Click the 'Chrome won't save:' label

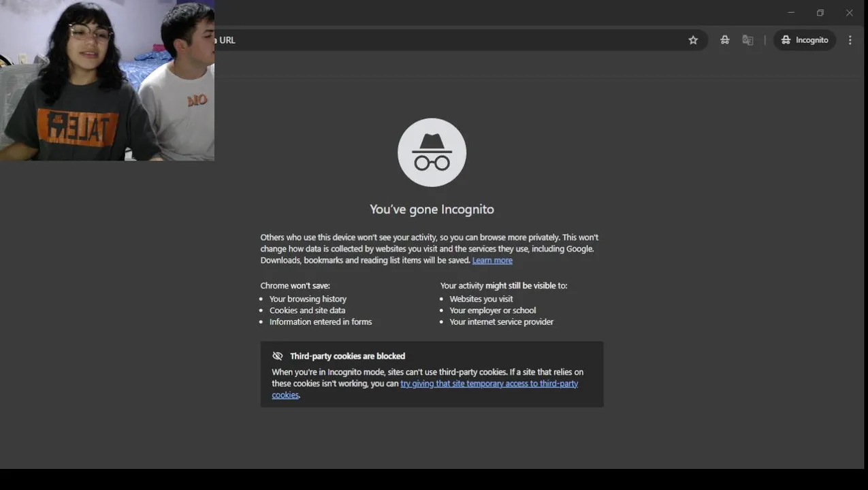coord(295,286)
